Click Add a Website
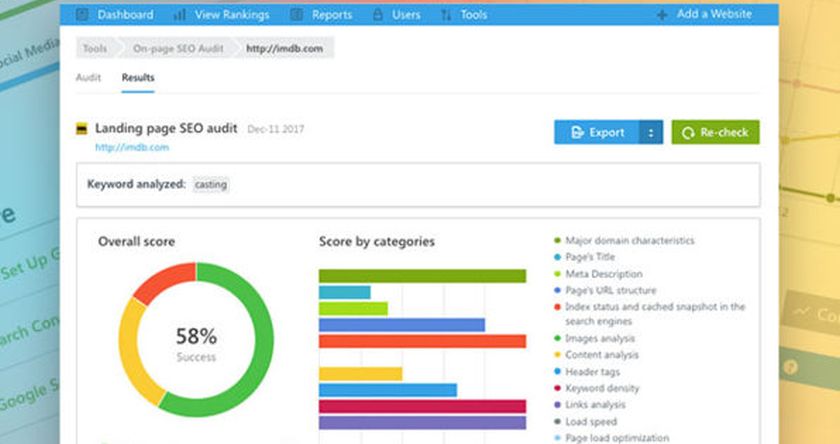This screenshot has width=840, height=444. pos(714,14)
